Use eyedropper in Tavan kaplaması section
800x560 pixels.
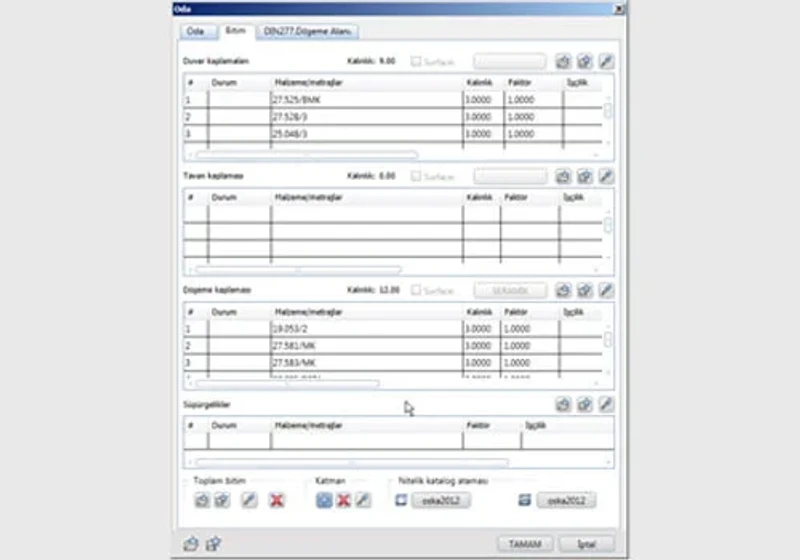click(606, 176)
